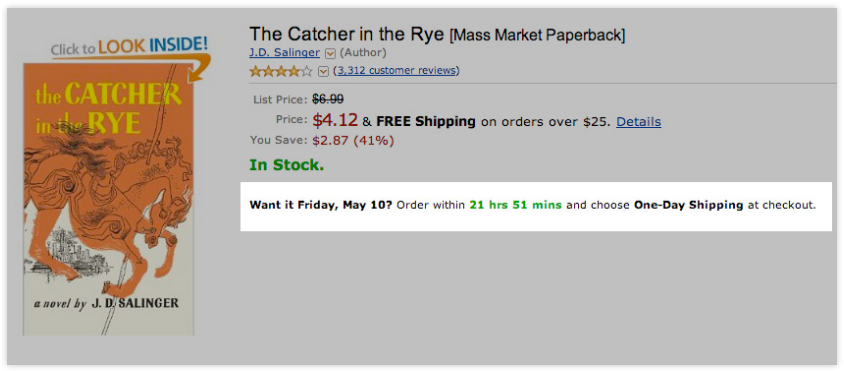
Task: View the 3,312 customer reviews link
Action: [x=397, y=71]
